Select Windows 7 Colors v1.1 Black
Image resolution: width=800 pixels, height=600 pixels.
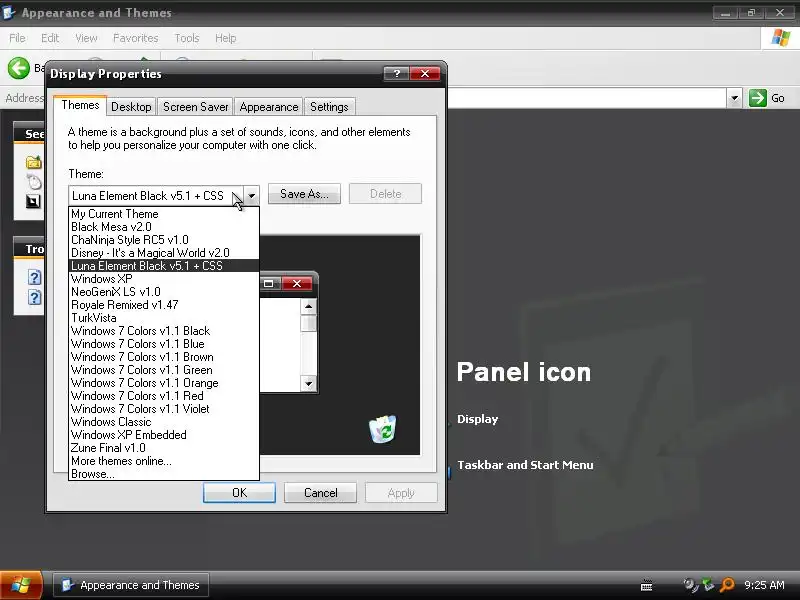(x=164, y=331)
